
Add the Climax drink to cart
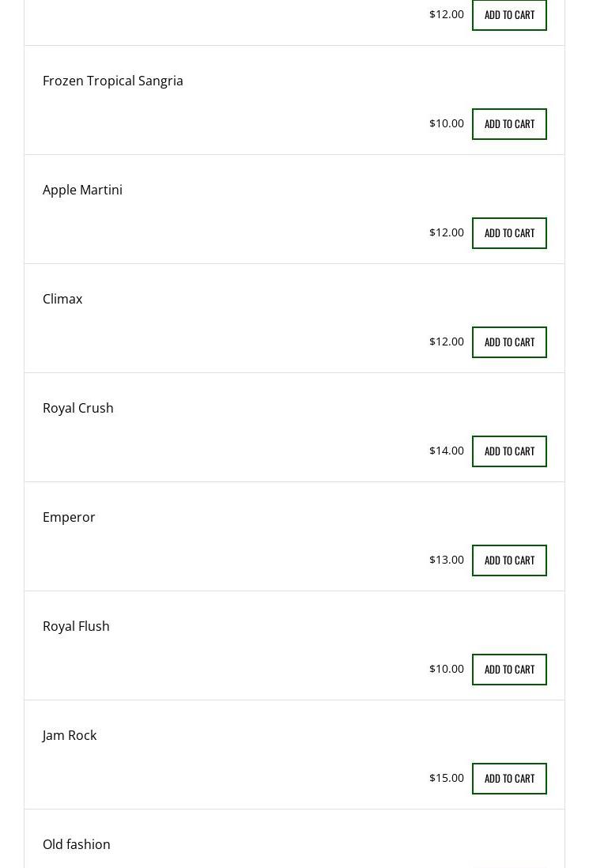click(509, 342)
